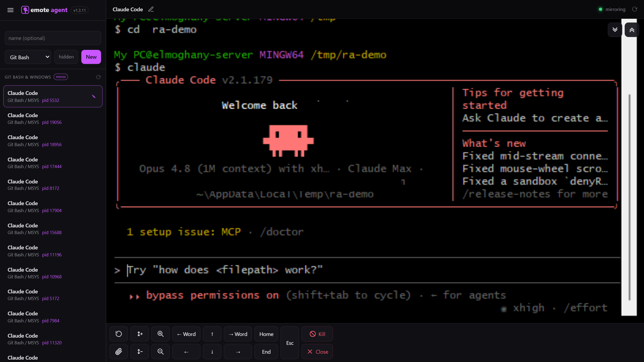Select Claude Code session pid 7984
The height and width of the screenshot is (362, 644).
coord(53,317)
